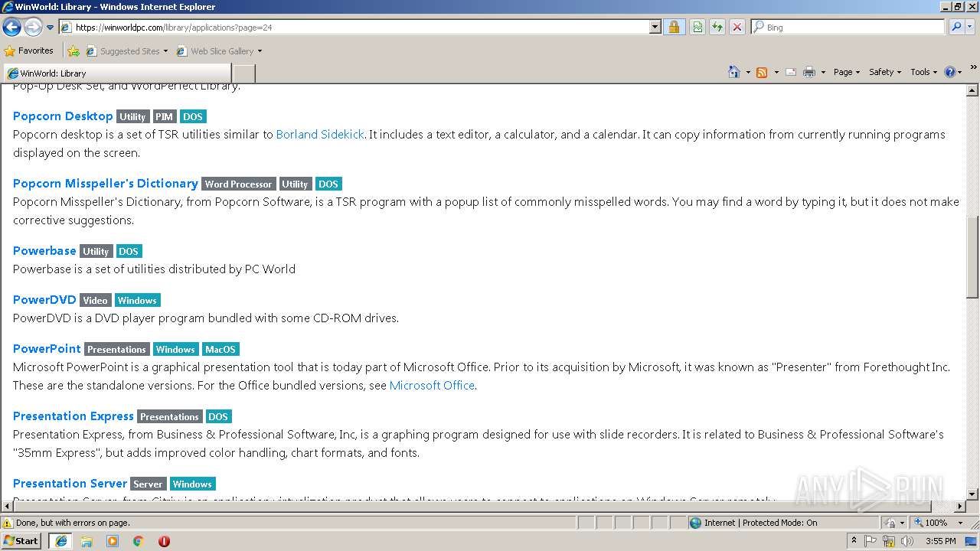Open search provider dropdown arrow
The height and width of the screenshot is (551, 980).
pos(971,27)
